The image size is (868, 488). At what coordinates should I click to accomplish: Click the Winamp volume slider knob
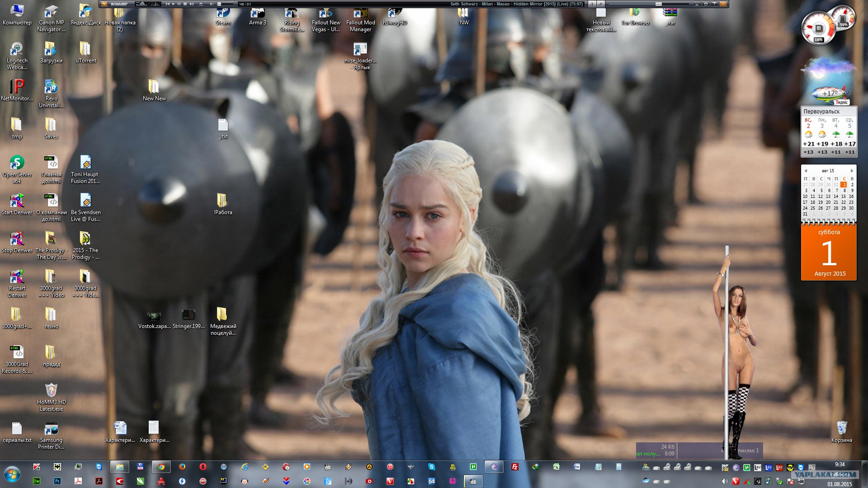coord(219,4)
